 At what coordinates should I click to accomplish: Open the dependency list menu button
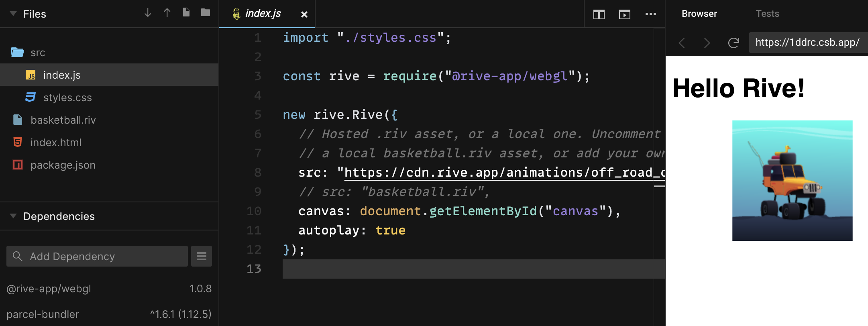[202, 256]
